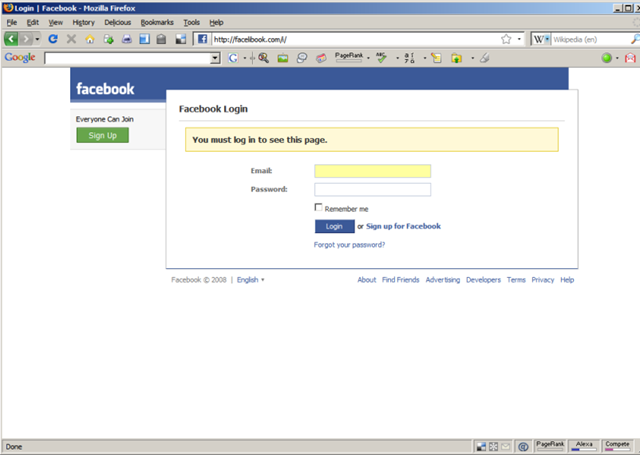Open the Google toolbar search box dropdown
The height and width of the screenshot is (455, 640).
[x=216, y=58]
